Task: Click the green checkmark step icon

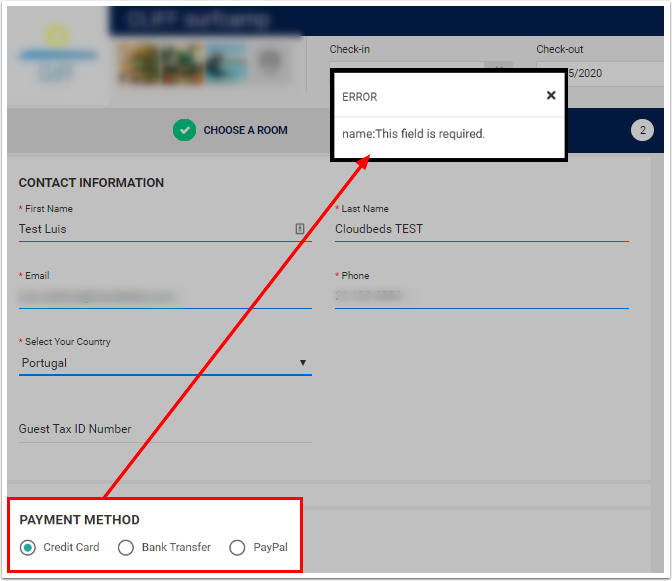Action: click(x=185, y=130)
